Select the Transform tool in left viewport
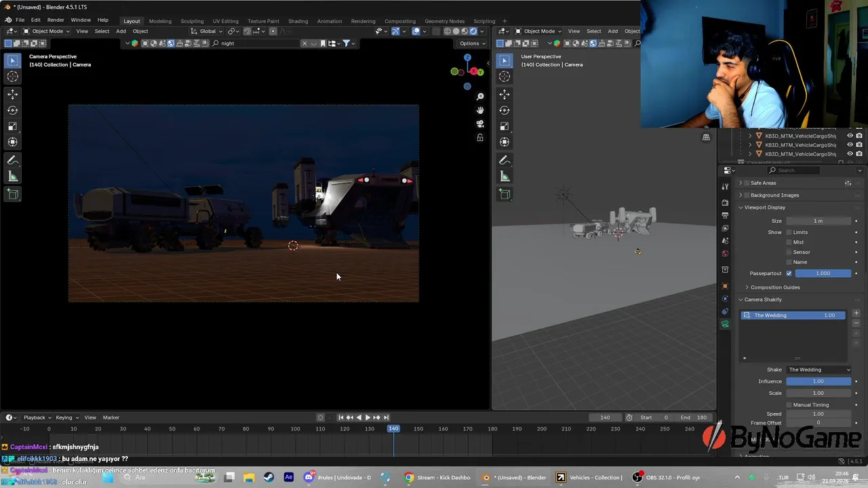 (x=12, y=142)
